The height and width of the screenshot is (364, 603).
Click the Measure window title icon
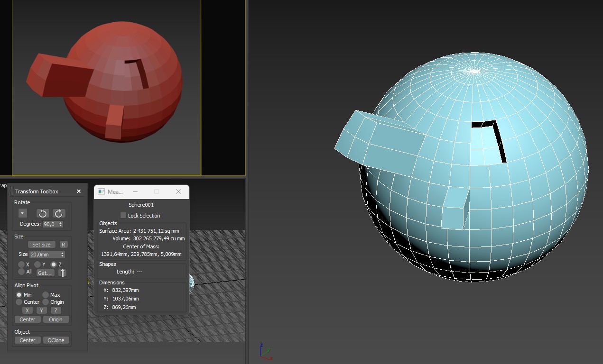tap(101, 191)
